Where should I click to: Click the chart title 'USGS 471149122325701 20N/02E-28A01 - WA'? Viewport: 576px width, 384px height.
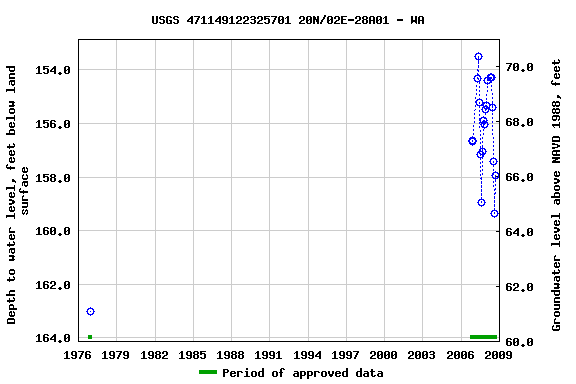(x=288, y=20)
